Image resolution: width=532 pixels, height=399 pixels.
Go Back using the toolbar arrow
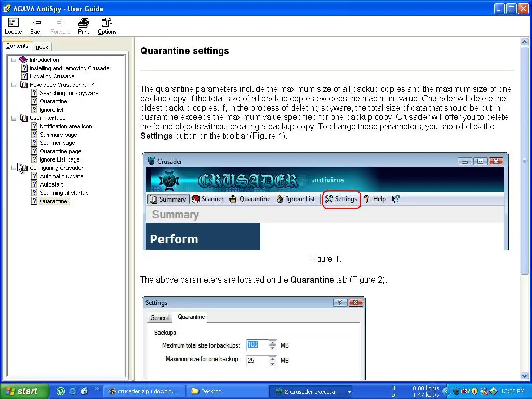click(x=36, y=26)
